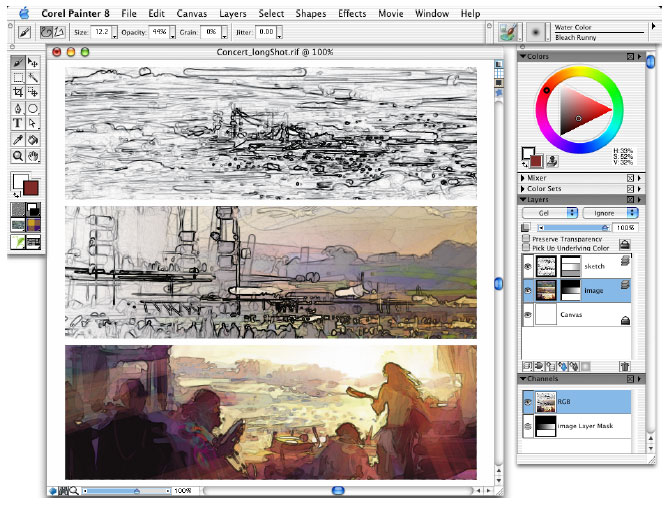Select the Grabber hand tool

pyautogui.click(x=33, y=156)
